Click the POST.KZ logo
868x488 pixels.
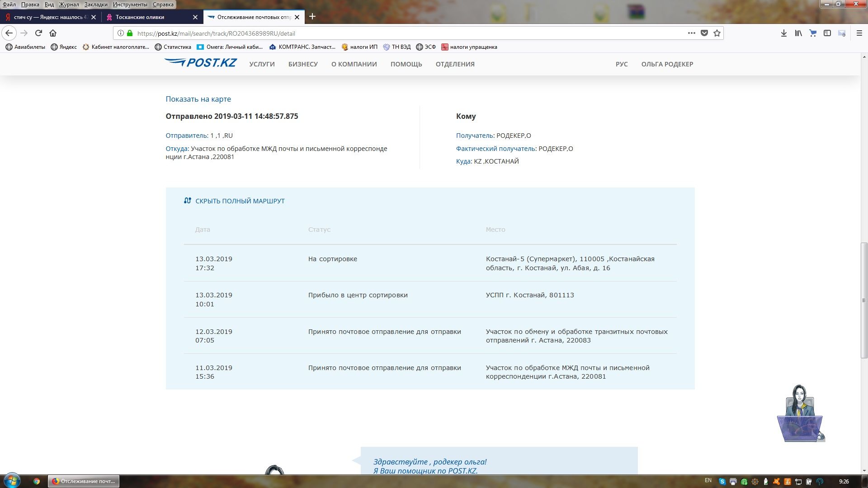click(x=201, y=63)
